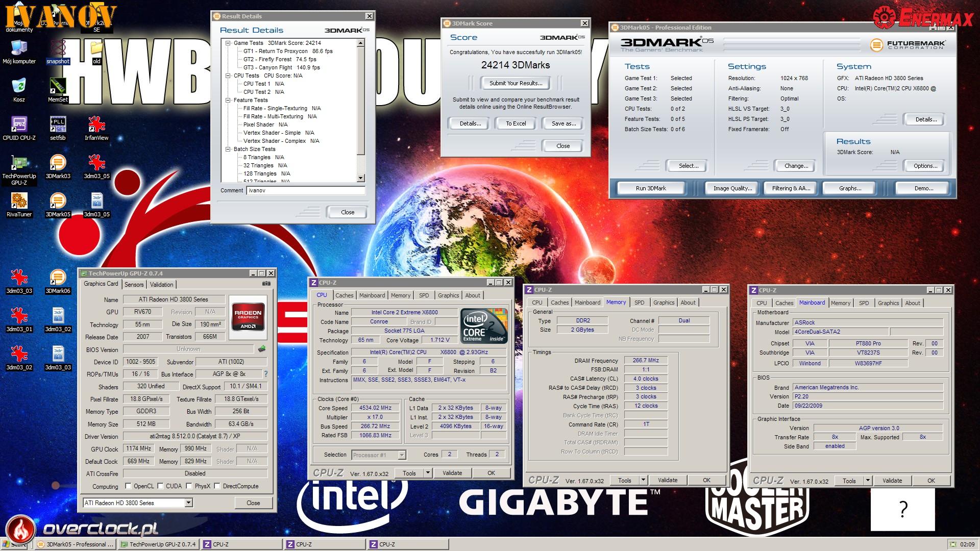Toggle the DirectCompute checkbox in GPU-Z
This screenshot has width=980, height=551.
pos(217,486)
